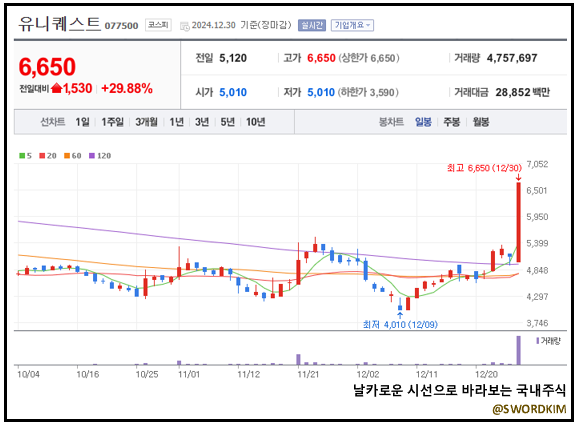The width and height of the screenshot is (577, 426).
Task: Select the 1주일 line chart tab
Action: click(x=113, y=122)
